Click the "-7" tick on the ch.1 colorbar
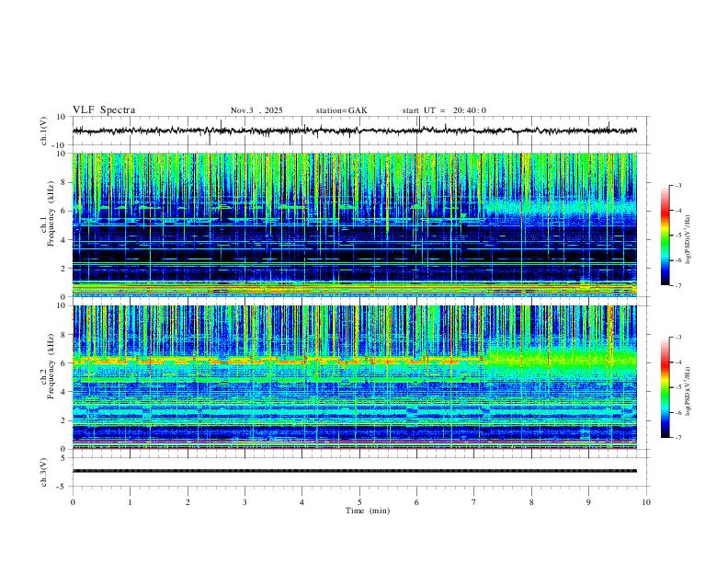Viewport: 728px width, 563px height. pyautogui.click(x=677, y=285)
